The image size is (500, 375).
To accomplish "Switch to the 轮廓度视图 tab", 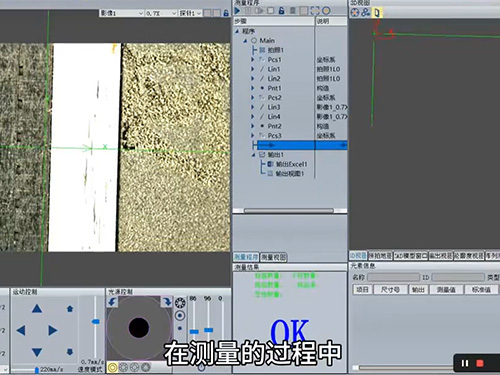I will point(469,256).
